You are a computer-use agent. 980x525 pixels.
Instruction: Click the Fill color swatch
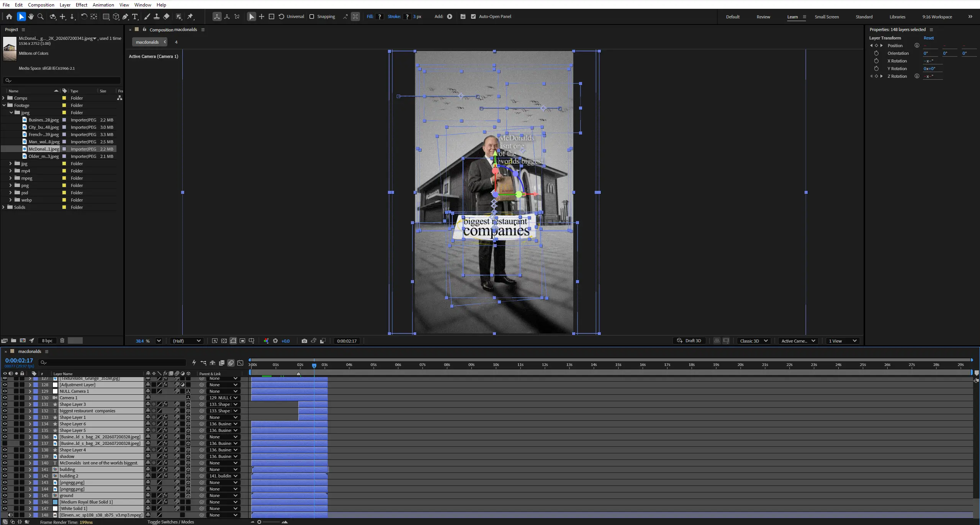380,16
